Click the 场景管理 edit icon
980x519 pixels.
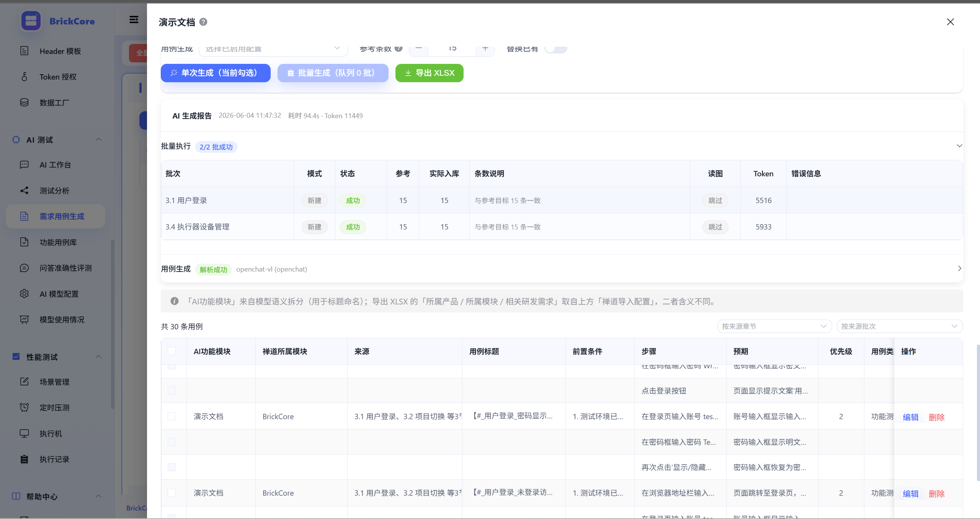[24, 382]
